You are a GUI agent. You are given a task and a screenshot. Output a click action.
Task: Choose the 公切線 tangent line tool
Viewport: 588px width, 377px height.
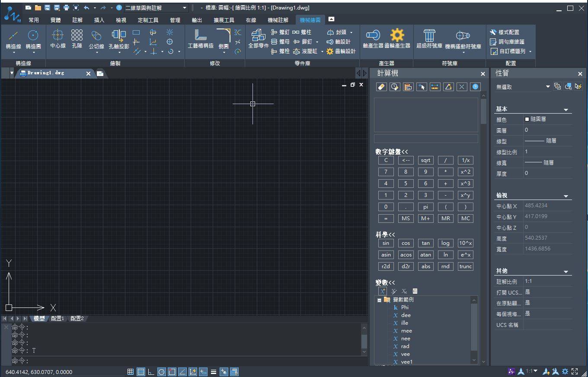pyautogui.click(x=96, y=41)
